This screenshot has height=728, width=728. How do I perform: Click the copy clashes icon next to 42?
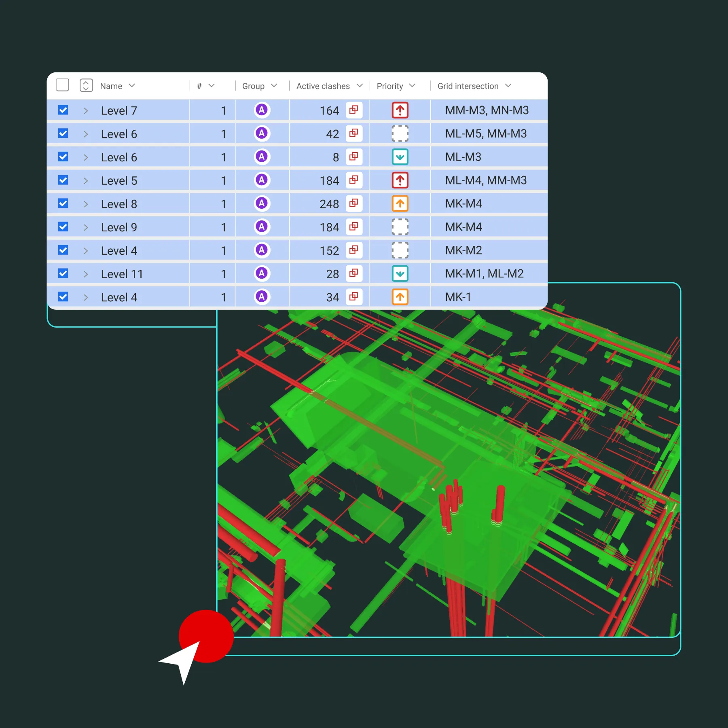pos(353,133)
